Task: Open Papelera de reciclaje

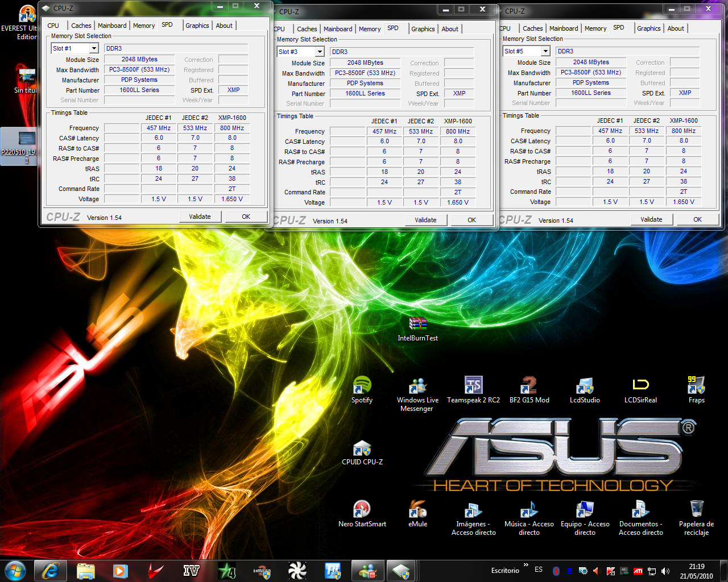Action: click(x=696, y=509)
